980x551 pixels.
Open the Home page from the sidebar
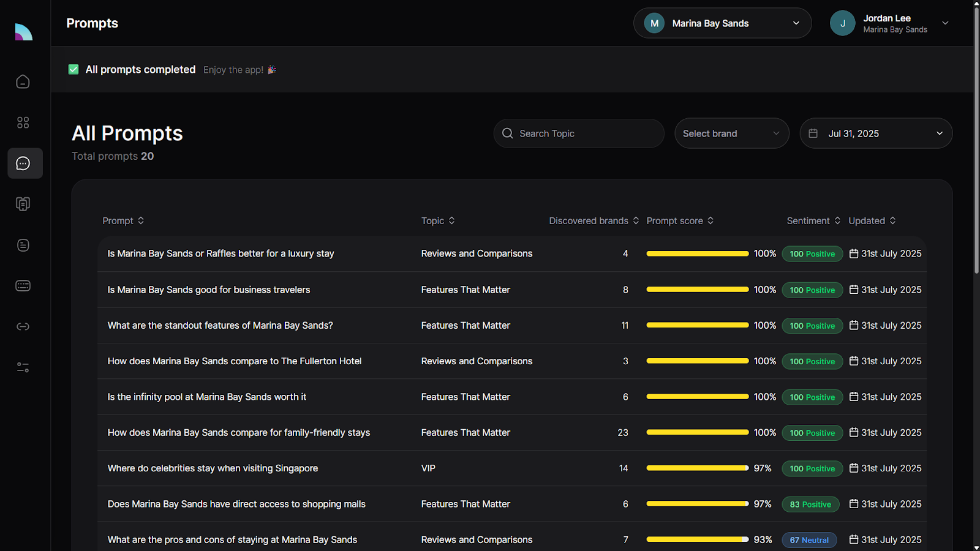coord(23,81)
